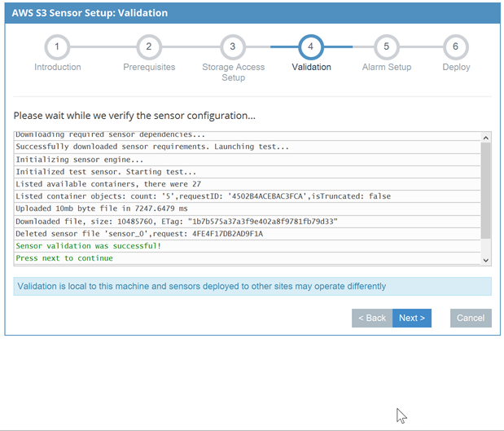This screenshot has height=431, width=504.
Task: Select step 4 Validation circle
Action: point(311,47)
